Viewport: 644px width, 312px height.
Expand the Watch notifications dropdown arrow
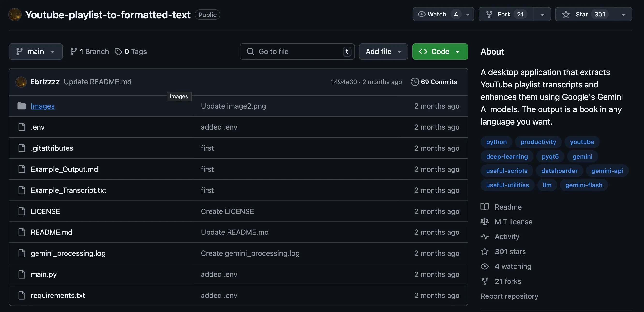468,15
